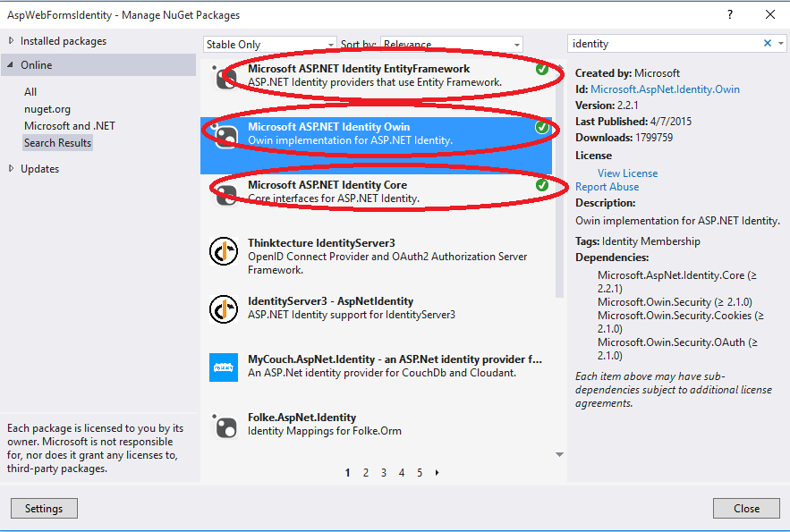Select Microsoft ASP.NET Identity Core package title
Image resolution: width=790 pixels, height=532 pixels.
327,185
